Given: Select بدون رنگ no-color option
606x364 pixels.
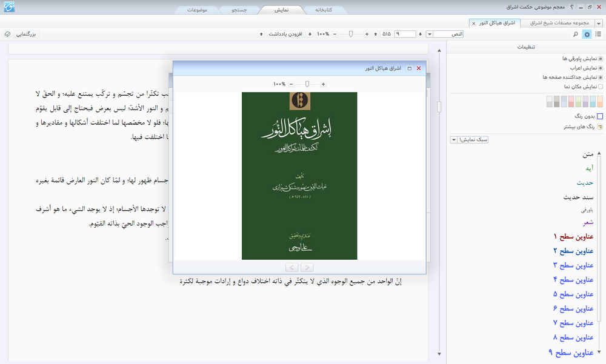Looking at the screenshot, I should (600, 116).
